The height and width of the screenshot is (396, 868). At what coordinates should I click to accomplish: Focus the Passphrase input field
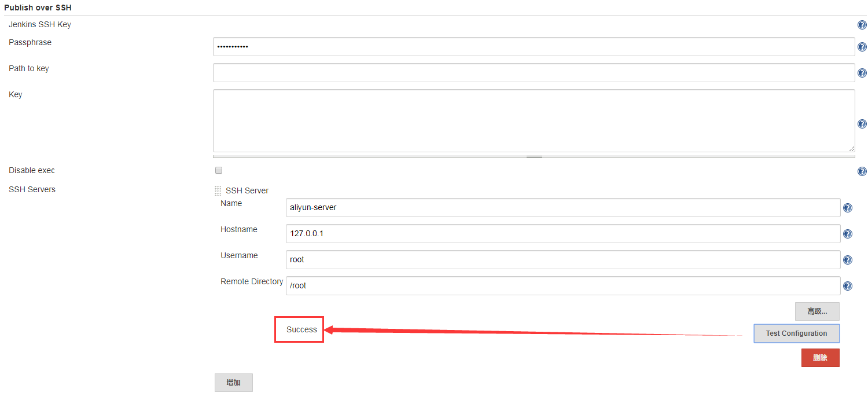point(534,47)
